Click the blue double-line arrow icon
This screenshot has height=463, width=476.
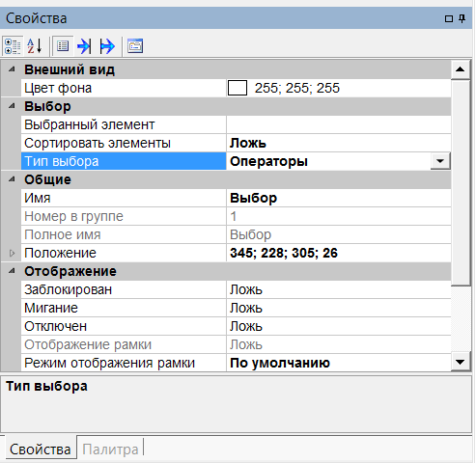point(107,46)
